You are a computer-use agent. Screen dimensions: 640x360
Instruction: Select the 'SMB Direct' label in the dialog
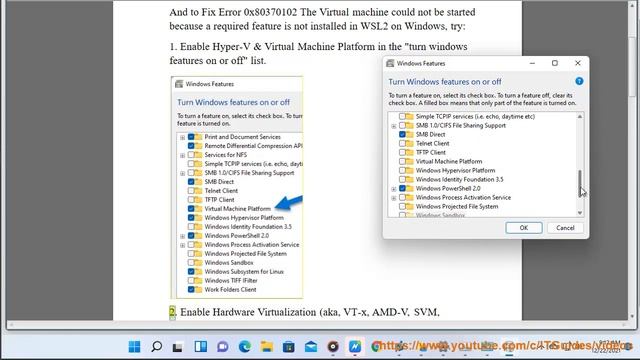pos(430,134)
